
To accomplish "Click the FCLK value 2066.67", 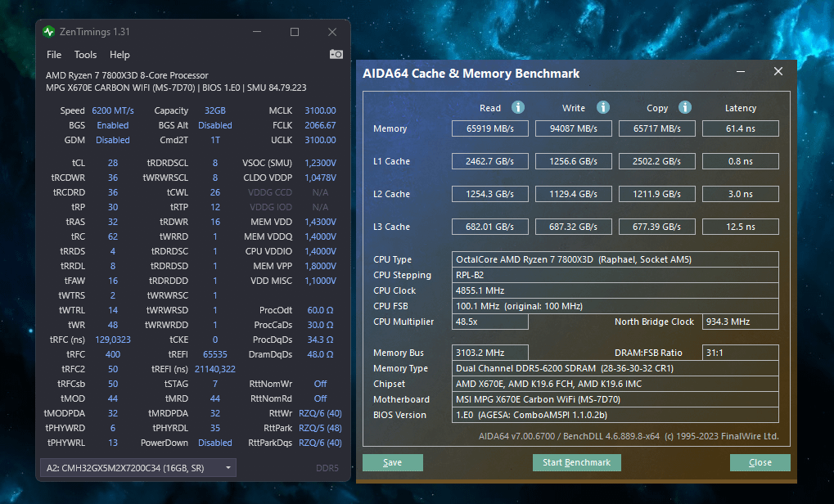I will [320, 125].
